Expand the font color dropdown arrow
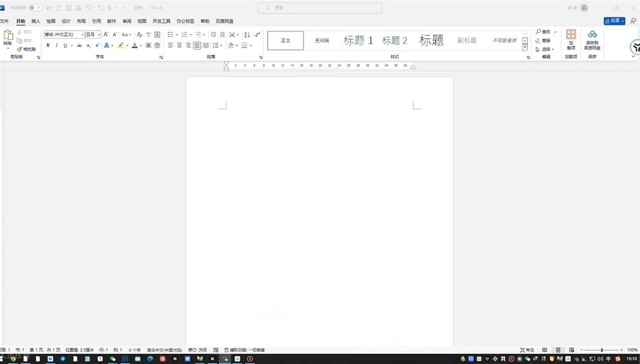640x364 pixels. point(141,46)
